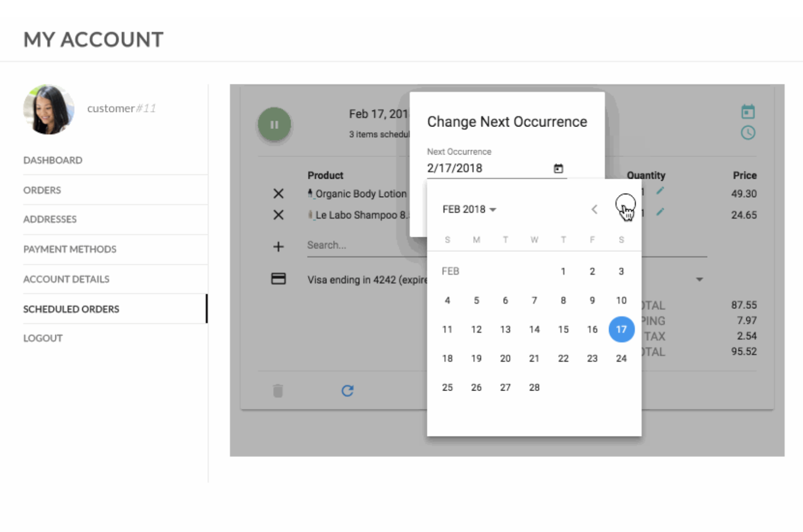Click the Logout link
Image resolution: width=803 pixels, height=532 pixels.
coord(43,338)
